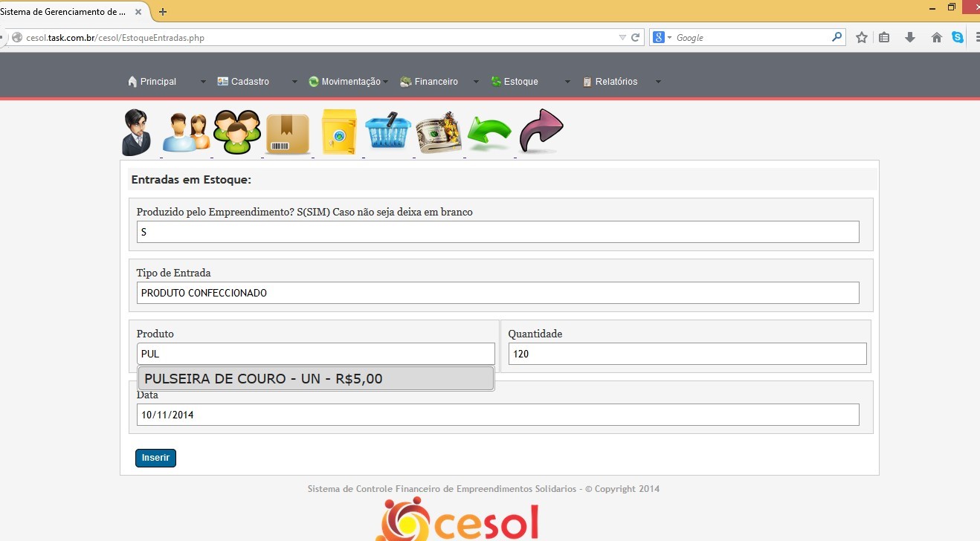Expand the Relatórios menu arrow
Screen dimensions: 980x541
click(x=658, y=82)
